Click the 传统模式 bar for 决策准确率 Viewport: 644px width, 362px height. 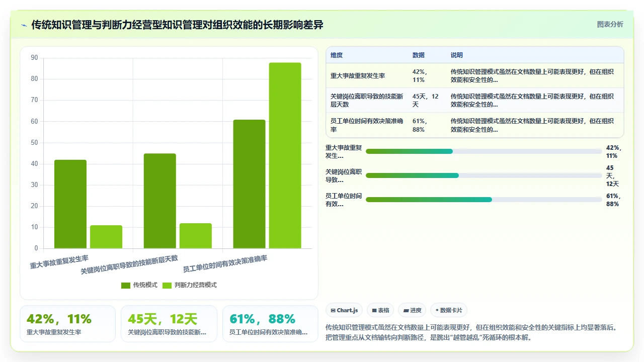[249, 184]
